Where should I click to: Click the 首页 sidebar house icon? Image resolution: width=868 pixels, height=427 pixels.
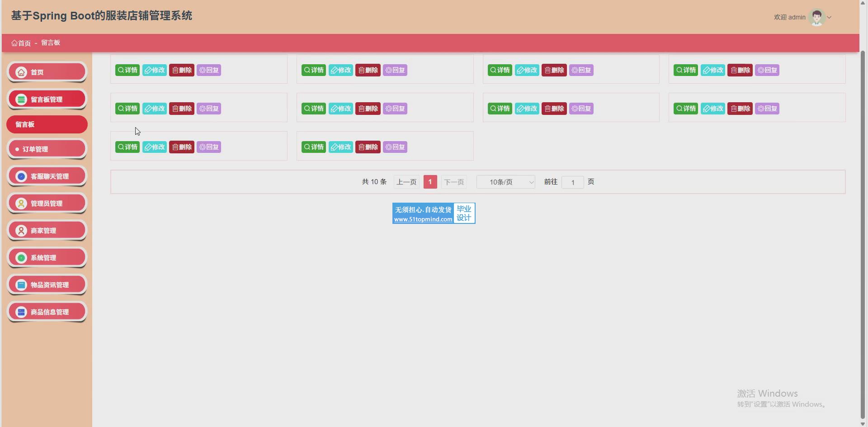coord(21,72)
